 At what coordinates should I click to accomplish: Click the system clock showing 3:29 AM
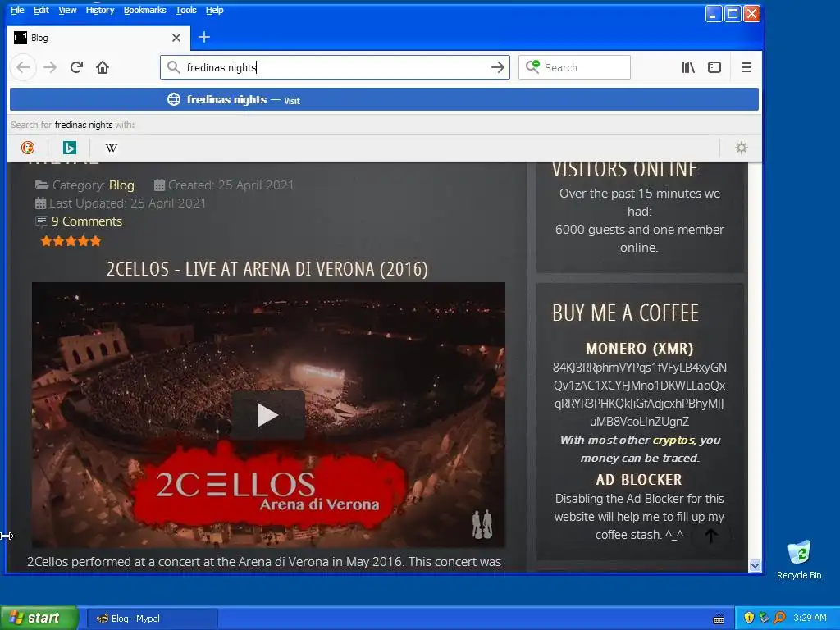click(x=810, y=618)
